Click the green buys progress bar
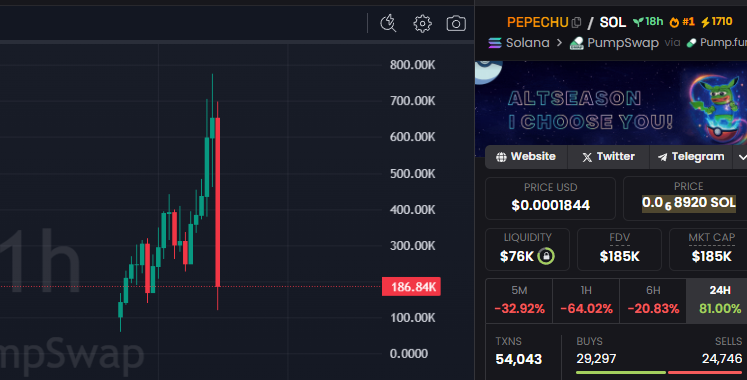Screen dimensions: 747x380 pyautogui.click(x=621, y=372)
